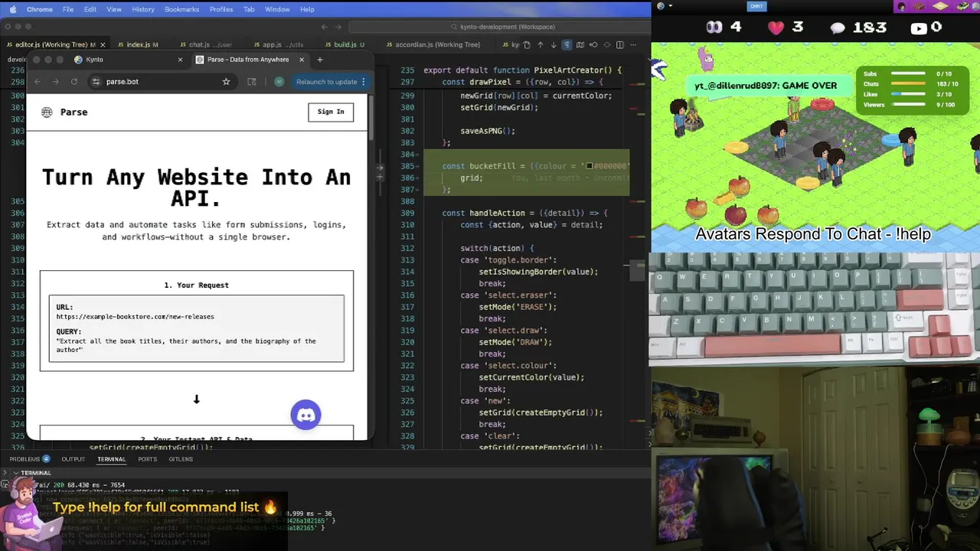Image resolution: width=980 pixels, height=551 pixels.
Task: Reload the parse.bot page
Action: [x=74, y=82]
